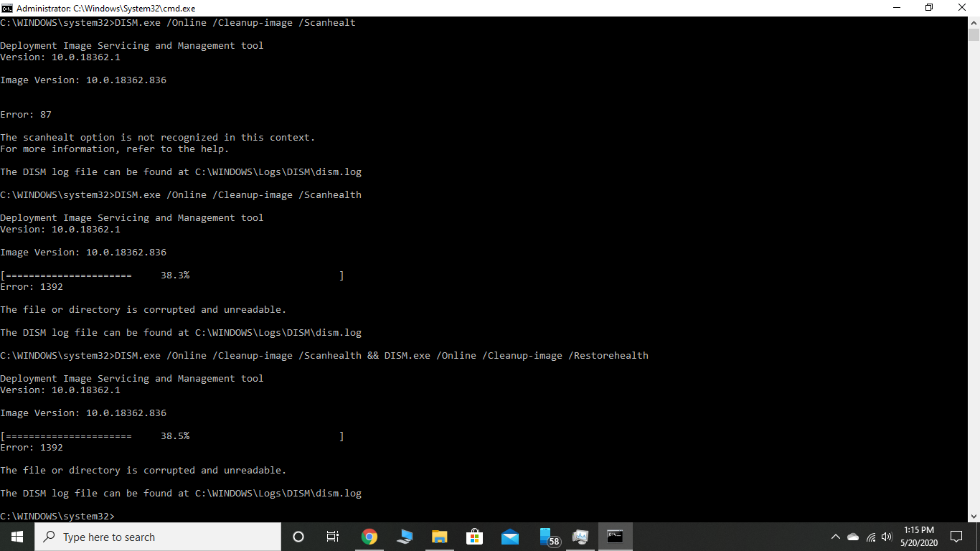
Task: Open the OneDrive cloud tray icon
Action: point(853,537)
